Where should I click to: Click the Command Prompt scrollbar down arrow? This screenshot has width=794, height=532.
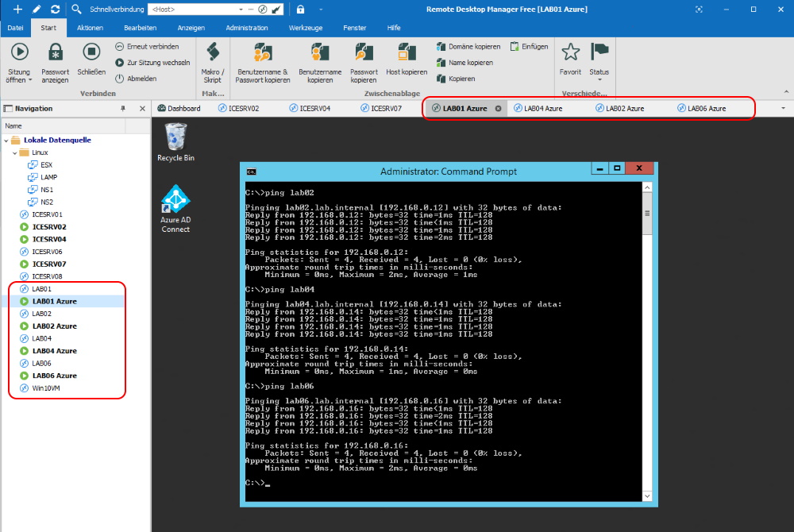click(x=647, y=496)
